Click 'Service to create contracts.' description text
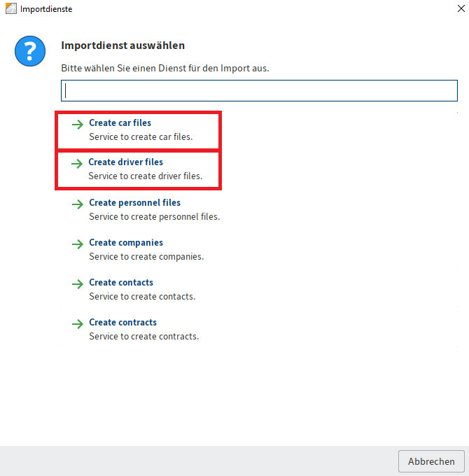Screen dimensions: 469x476 pos(143,337)
